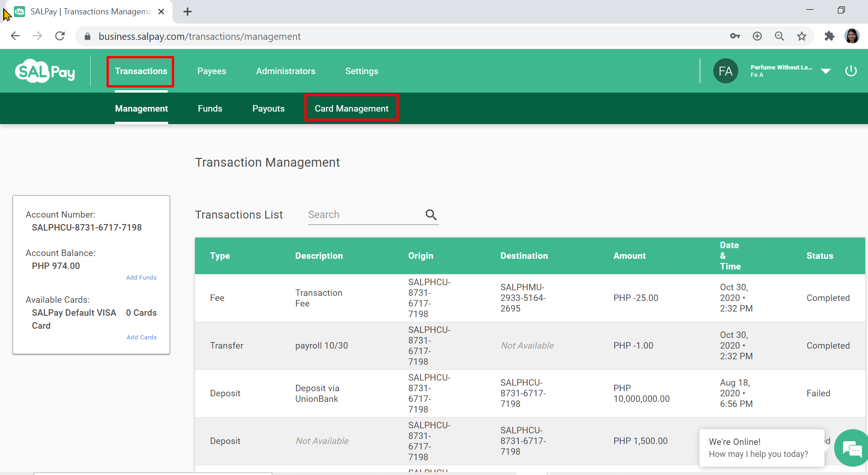Open the Transactions menu
Screen dimensions: 868x475
[x=141, y=71]
